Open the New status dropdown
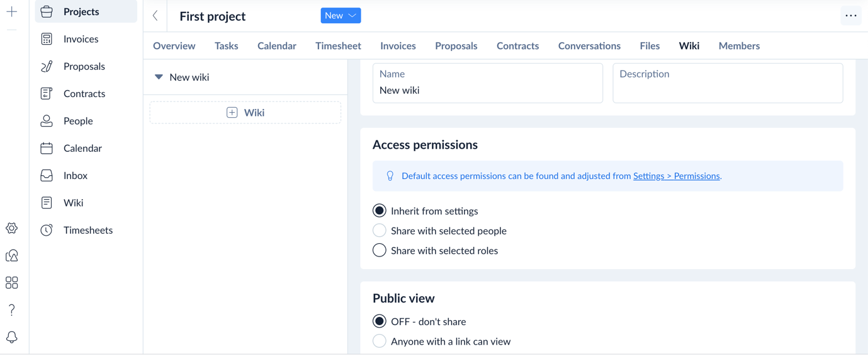 click(341, 16)
